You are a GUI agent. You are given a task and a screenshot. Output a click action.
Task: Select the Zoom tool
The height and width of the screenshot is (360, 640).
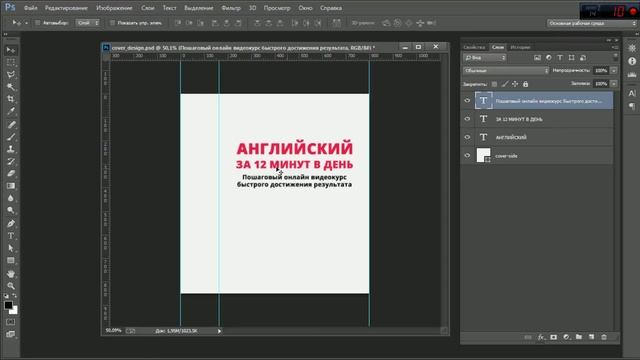click(11, 286)
